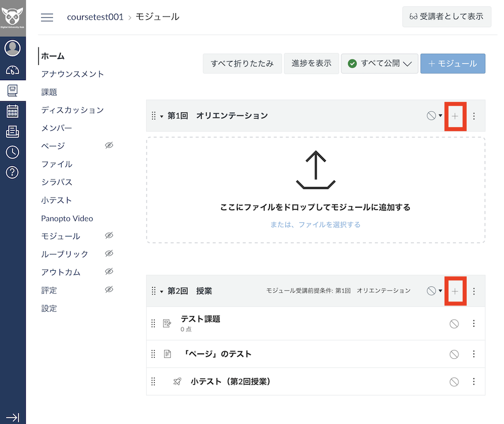Click the 受講者として表示 button
Image resolution: width=504 pixels, height=424 pixels.
click(447, 17)
